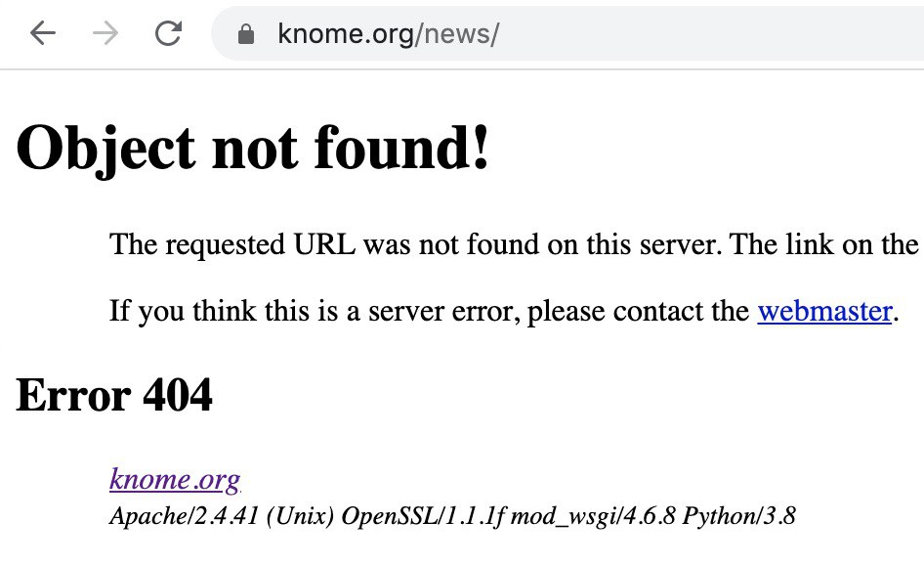Click the "Object not found!" heading

pyautogui.click(x=253, y=150)
